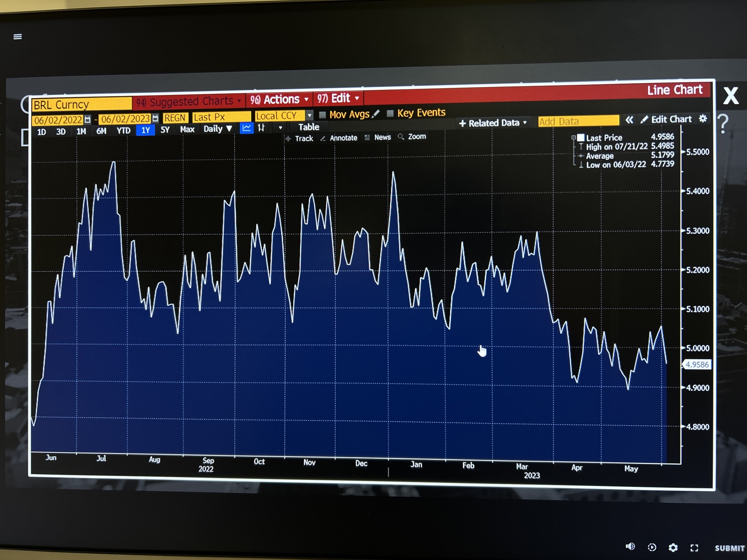747x560 pixels.
Task: Click the Mov Avgs pencil edit icon
Action: 376,114
